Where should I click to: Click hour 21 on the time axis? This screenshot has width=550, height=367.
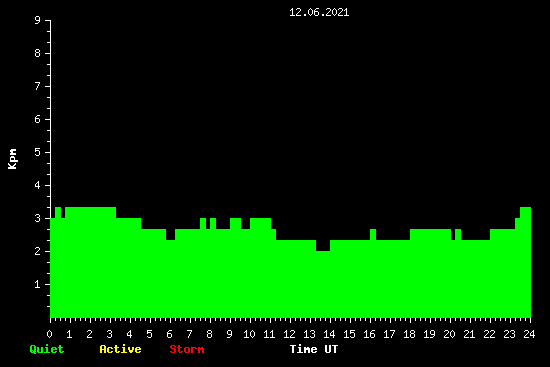[469, 334]
